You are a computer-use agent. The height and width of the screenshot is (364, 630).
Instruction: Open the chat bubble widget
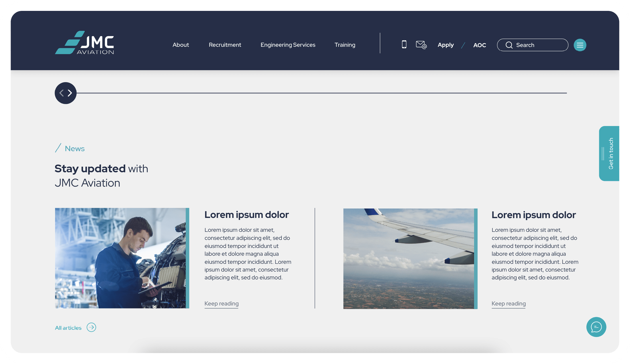(596, 327)
